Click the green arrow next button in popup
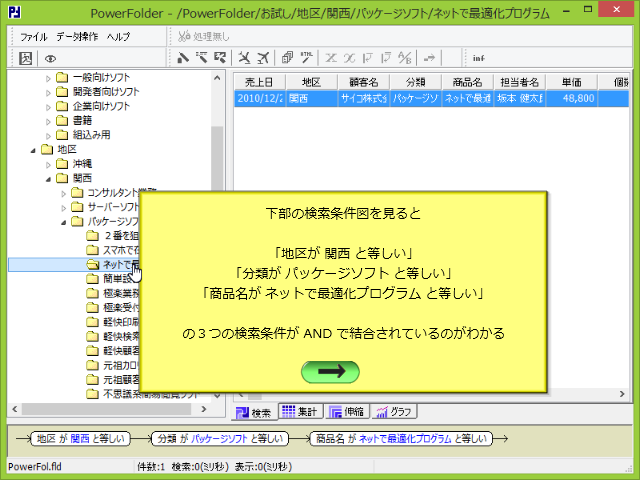The height and width of the screenshot is (480, 640). pyautogui.click(x=330, y=372)
